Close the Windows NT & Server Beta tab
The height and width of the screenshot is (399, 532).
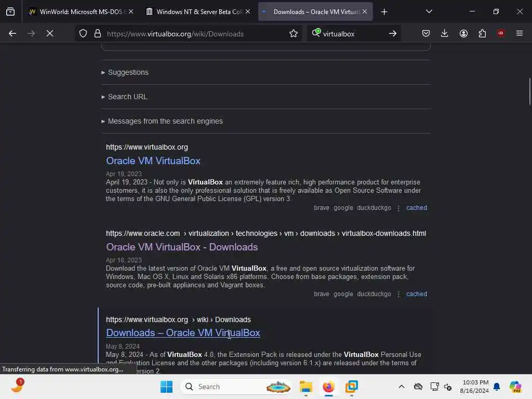[x=248, y=12]
